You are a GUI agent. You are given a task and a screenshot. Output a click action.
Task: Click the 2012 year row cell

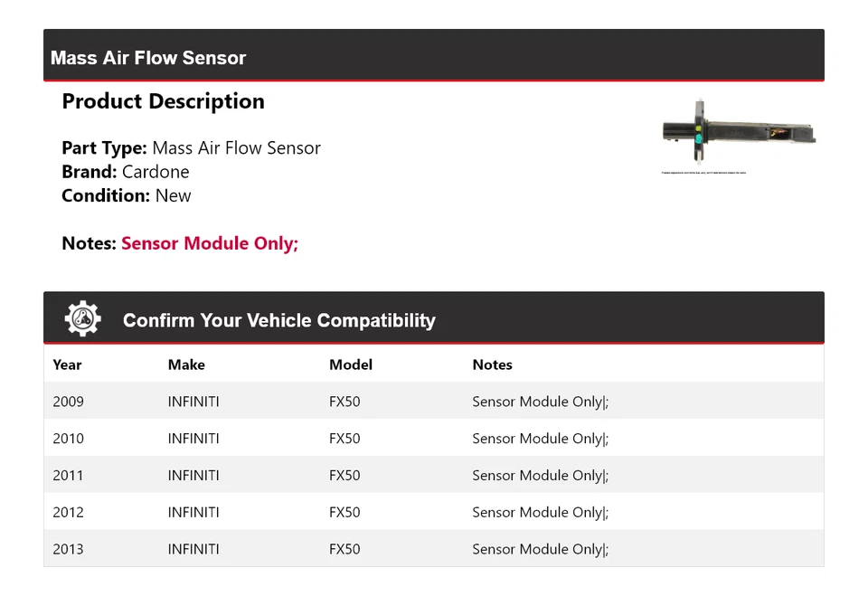pyautogui.click(x=68, y=513)
